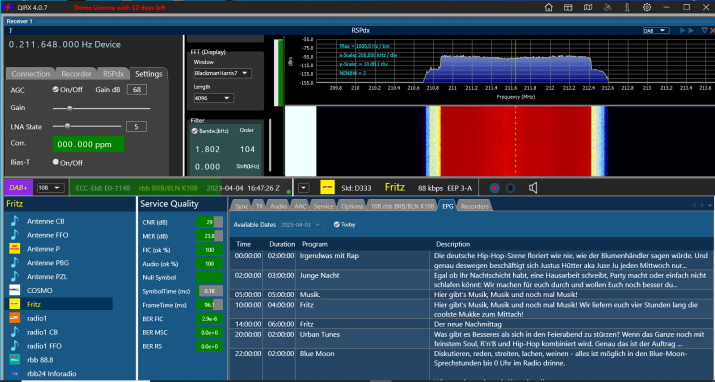Toggle AGC On/Off radio button
The height and width of the screenshot is (382, 715).
[x=56, y=89]
